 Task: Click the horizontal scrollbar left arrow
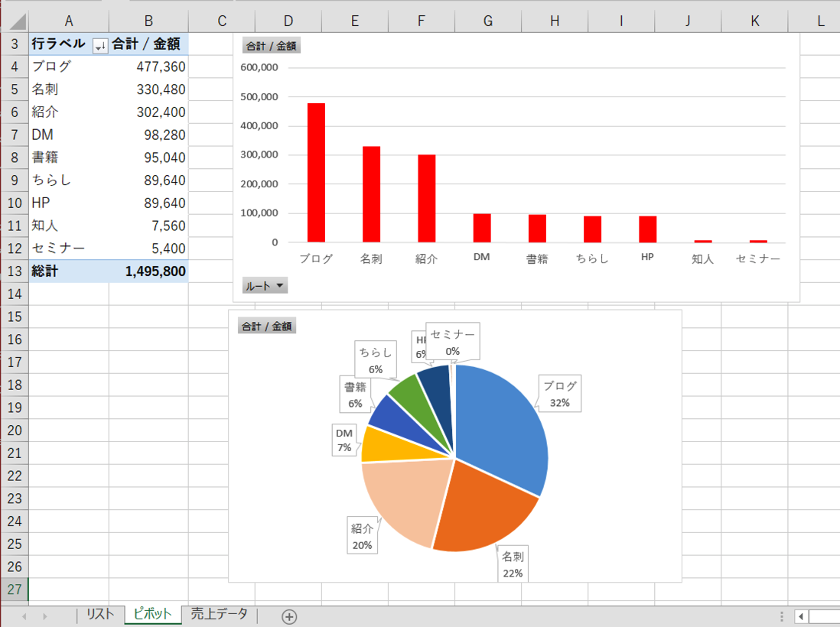pos(802,617)
